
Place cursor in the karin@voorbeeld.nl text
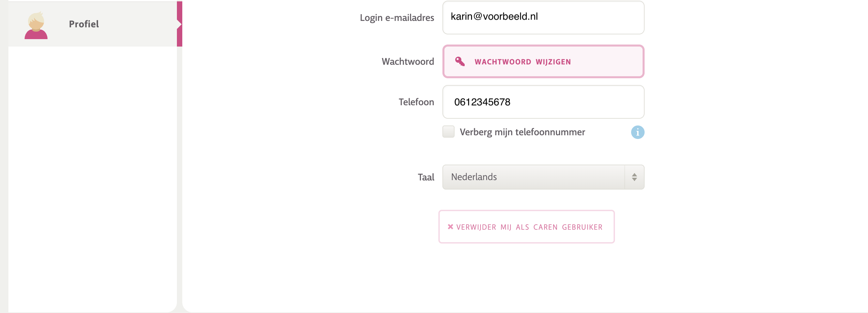494,17
